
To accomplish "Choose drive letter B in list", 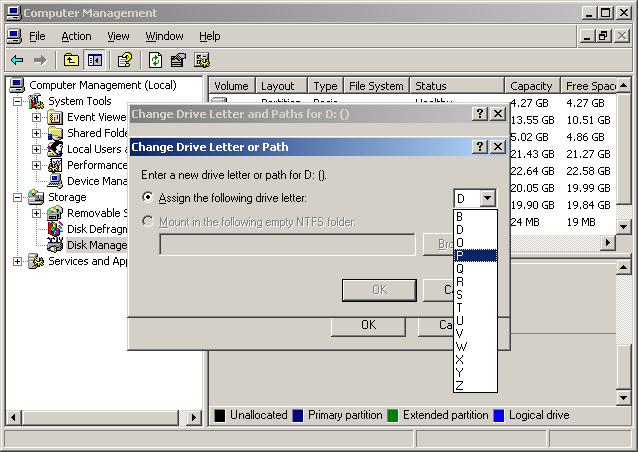I will click(475, 216).
